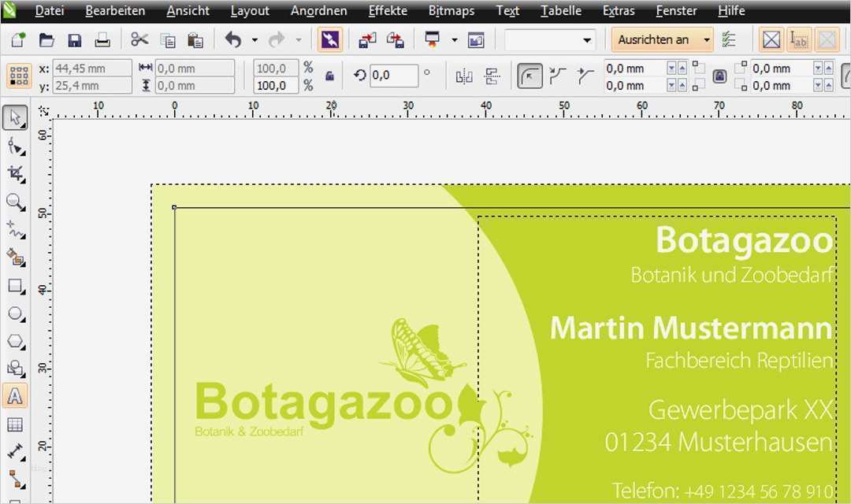Increase top-left corner radius with up stepper
Image resolution: width=851 pixels, height=504 pixels.
(x=682, y=69)
